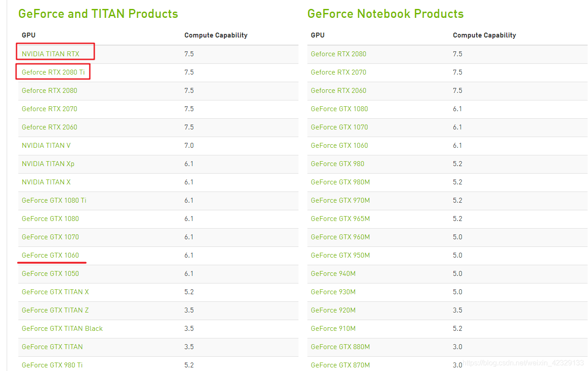Click the 7.0 value in NVIDIA TITAN V row
The image size is (588, 371).
[189, 146]
